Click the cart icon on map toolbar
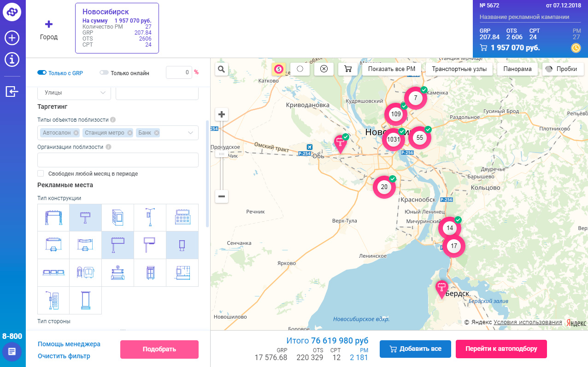This screenshot has width=588, height=367. pyautogui.click(x=348, y=69)
